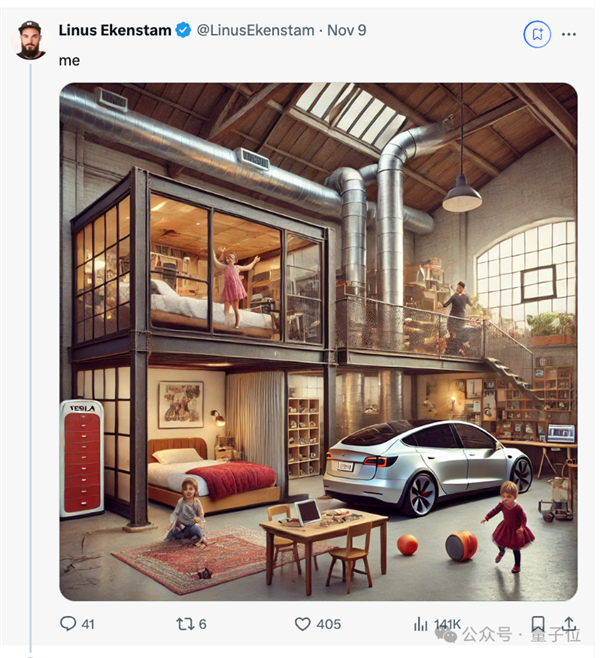
Task: Click the Linus Ekenstam display name
Action: pyautogui.click(x=114, y=30)
